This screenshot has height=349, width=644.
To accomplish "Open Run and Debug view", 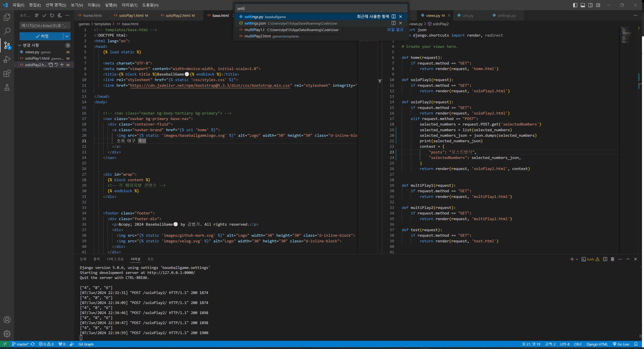I will pyautogui.click(x=7, y=60).
